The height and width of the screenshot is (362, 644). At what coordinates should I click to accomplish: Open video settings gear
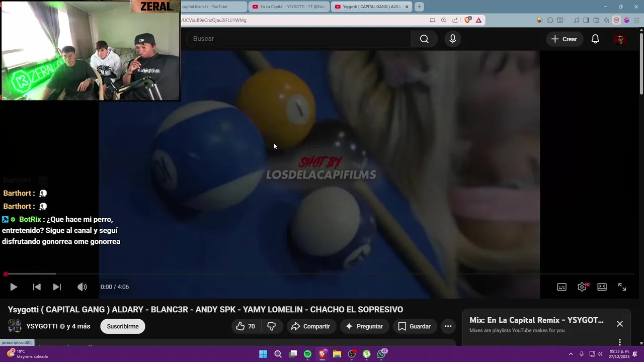tap(582, 287)
